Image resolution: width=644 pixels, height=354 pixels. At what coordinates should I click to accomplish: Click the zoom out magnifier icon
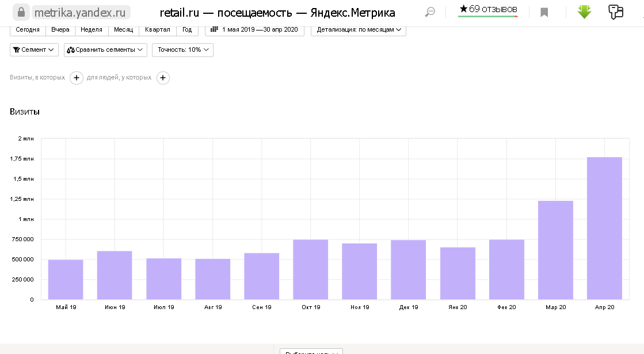pos(430,12)
